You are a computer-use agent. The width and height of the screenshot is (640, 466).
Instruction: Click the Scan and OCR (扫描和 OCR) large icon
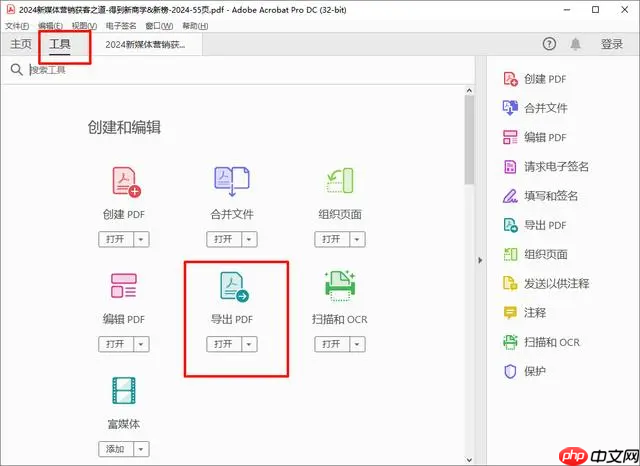pyautogui.click(x=340, y=286)
